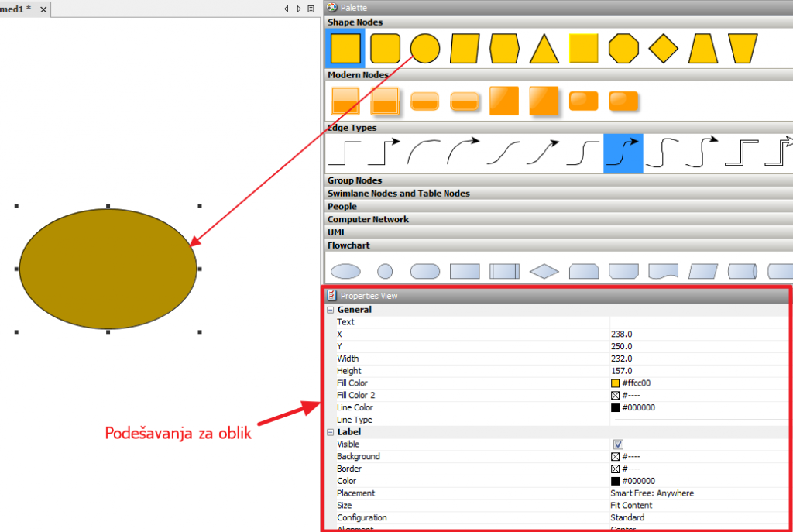Choose the double-line orthogonal edge type
Screen dimensions: 793x532
click(x=742, y=153)
